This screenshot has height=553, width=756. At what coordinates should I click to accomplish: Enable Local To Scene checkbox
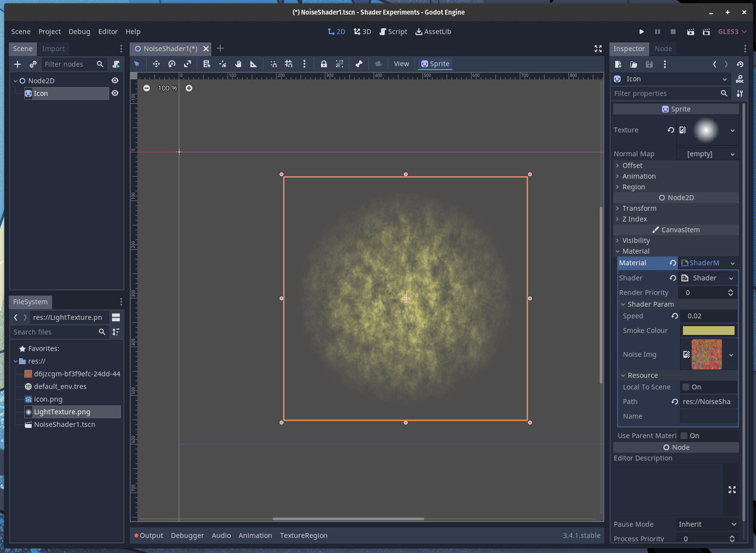coord(686,387)
